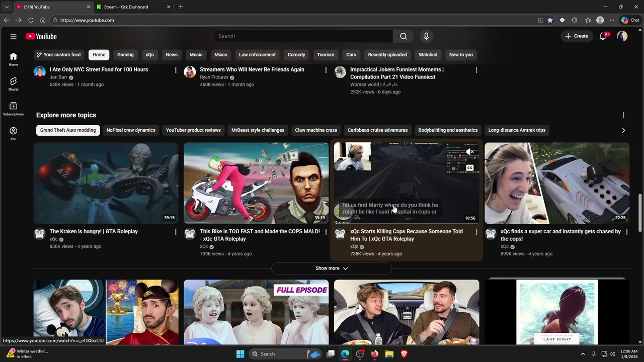Select the New to you chip
This screenshot has width=644, height=362.
tap(461, 55)
